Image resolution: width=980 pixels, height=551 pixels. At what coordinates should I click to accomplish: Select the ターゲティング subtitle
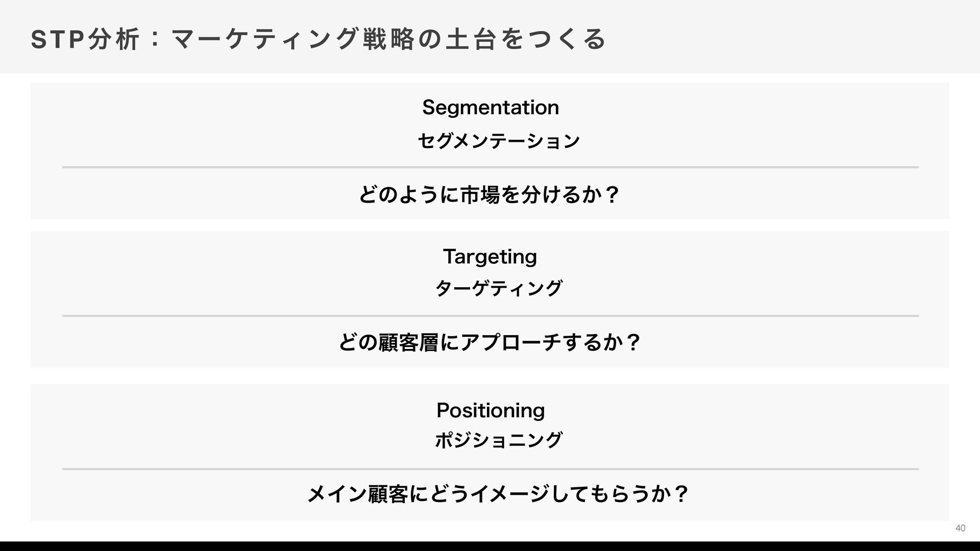[499, 289]
